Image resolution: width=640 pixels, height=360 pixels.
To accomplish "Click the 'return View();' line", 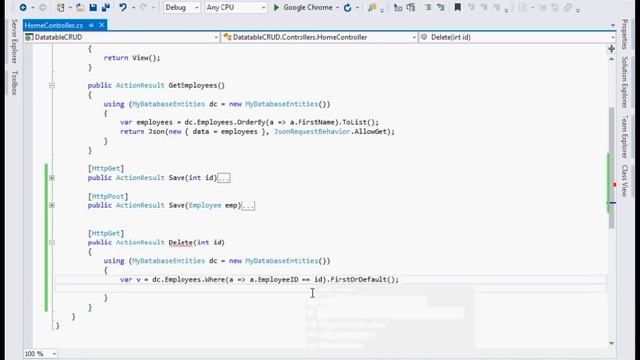I will click(x=132, y=58).
